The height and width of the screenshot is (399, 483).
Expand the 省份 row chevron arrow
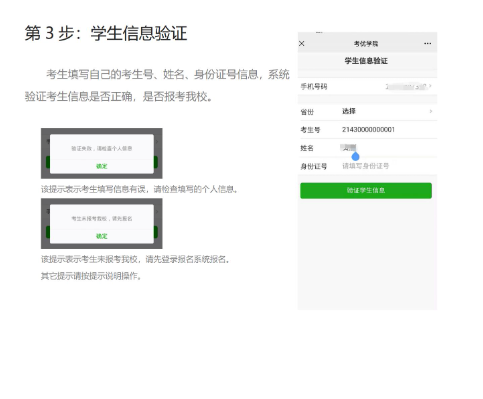431,111
